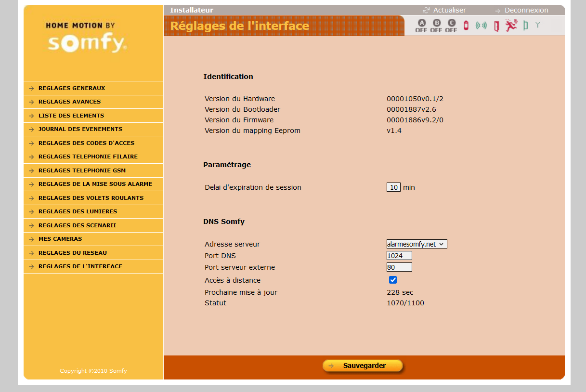Click the running intruder alarm icon
Screen dimensions: 586x392
tap(511, 26)
